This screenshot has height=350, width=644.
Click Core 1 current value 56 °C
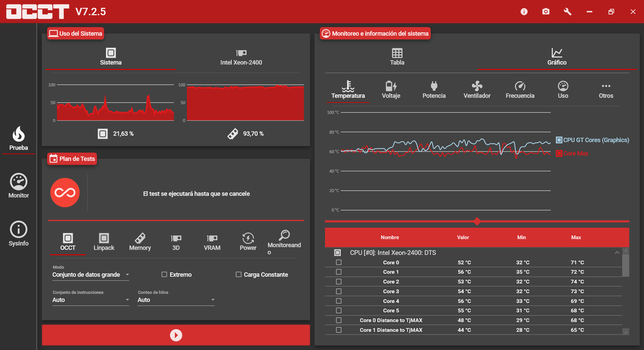pos(464,272)
